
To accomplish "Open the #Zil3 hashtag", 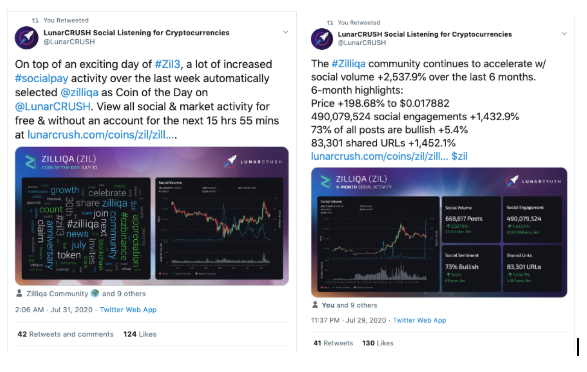I will click(167, 64).
